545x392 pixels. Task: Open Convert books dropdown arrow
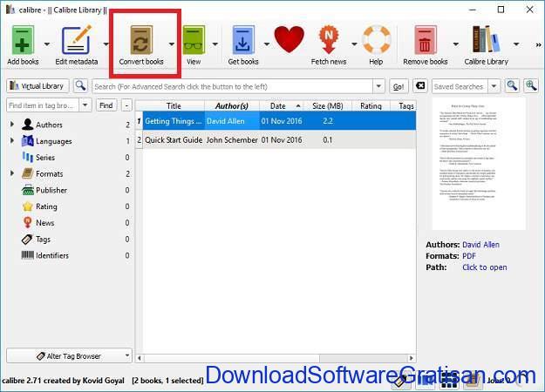click(172, 44)
